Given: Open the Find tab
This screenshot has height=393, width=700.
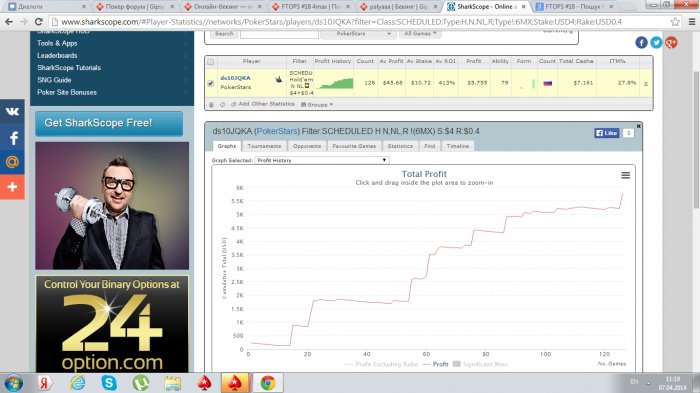Looking at the screenshot, I should click(429, 146).
